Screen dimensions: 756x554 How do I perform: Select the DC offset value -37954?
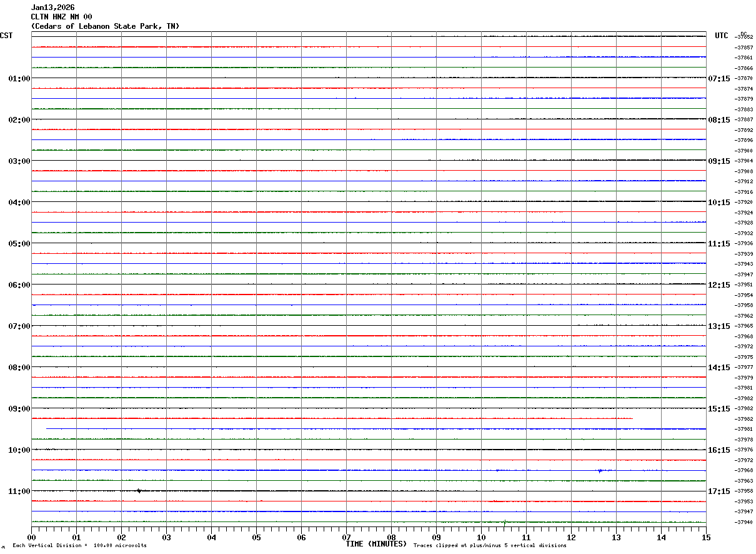(x=744, y=295)
